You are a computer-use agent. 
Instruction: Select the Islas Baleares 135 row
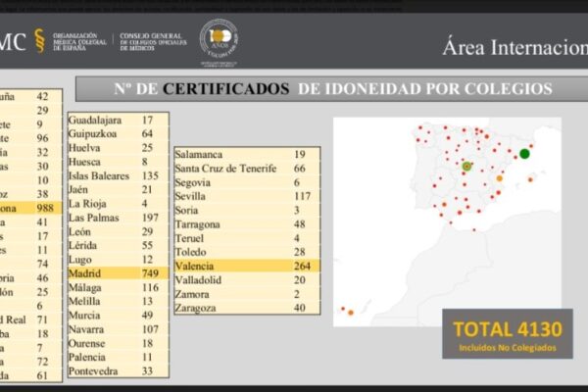(117, 175)
